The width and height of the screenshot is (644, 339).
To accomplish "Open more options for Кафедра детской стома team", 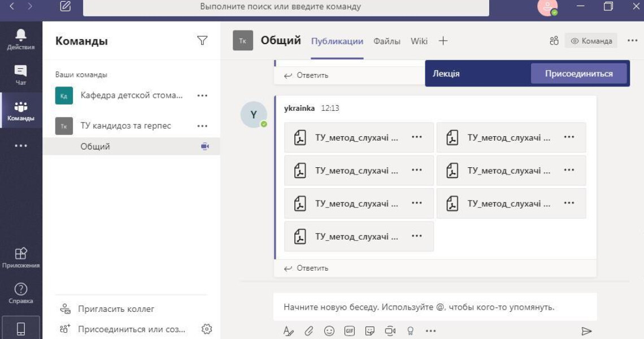I will (x=202, y=95).
